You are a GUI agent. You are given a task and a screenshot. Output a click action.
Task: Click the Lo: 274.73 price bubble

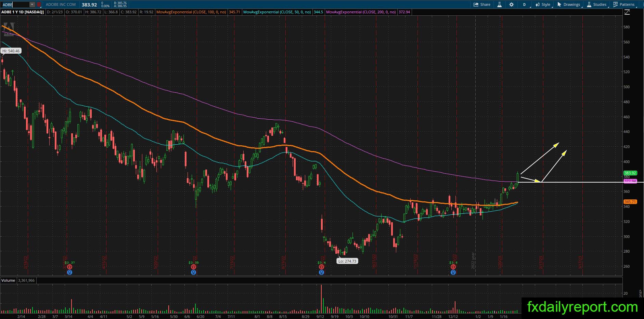(x=347, y=261)
